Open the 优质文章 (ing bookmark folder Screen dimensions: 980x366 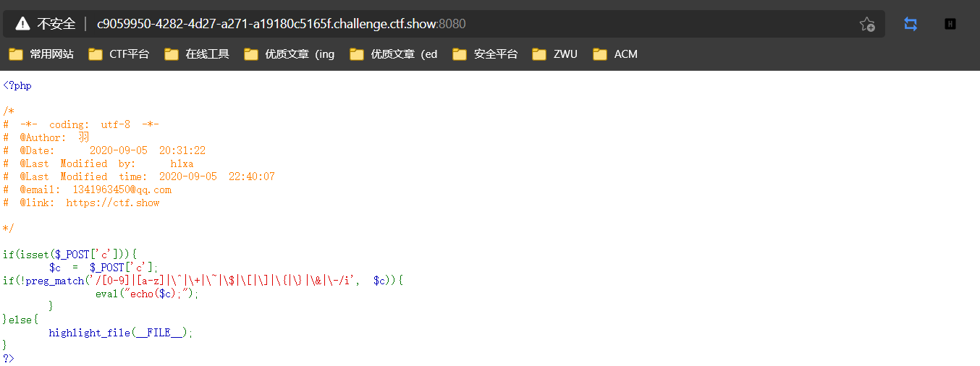coord(290,54)
